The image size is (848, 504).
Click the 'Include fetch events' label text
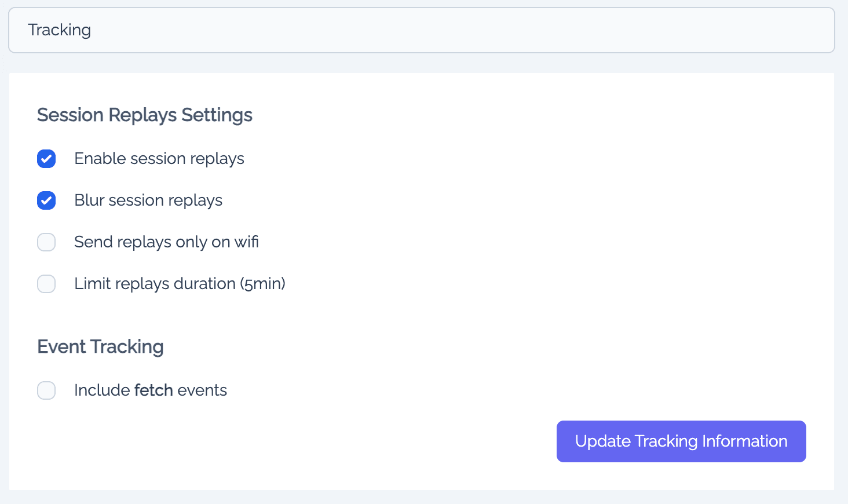pos(151,390)
